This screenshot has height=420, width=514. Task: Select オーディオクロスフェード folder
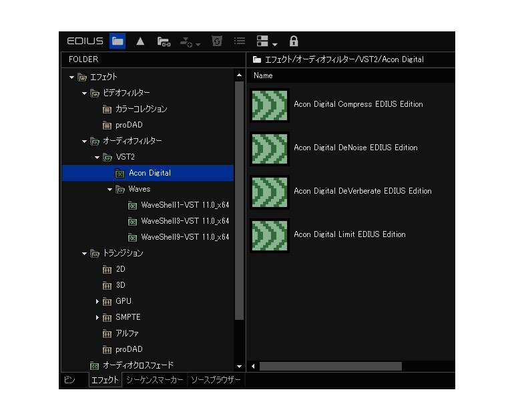(x=138, y=365)
